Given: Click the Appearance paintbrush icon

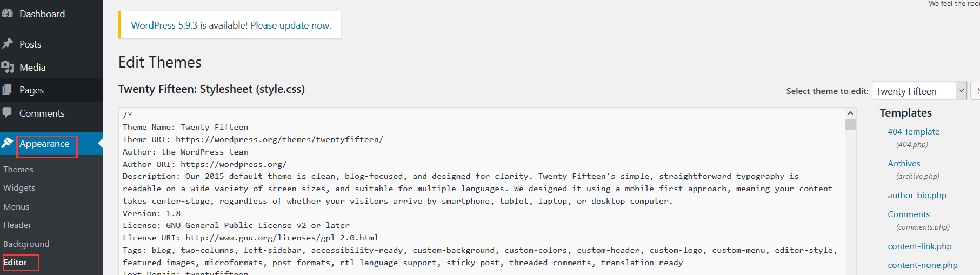Looking at the screenshot, I should coord(7,143).
